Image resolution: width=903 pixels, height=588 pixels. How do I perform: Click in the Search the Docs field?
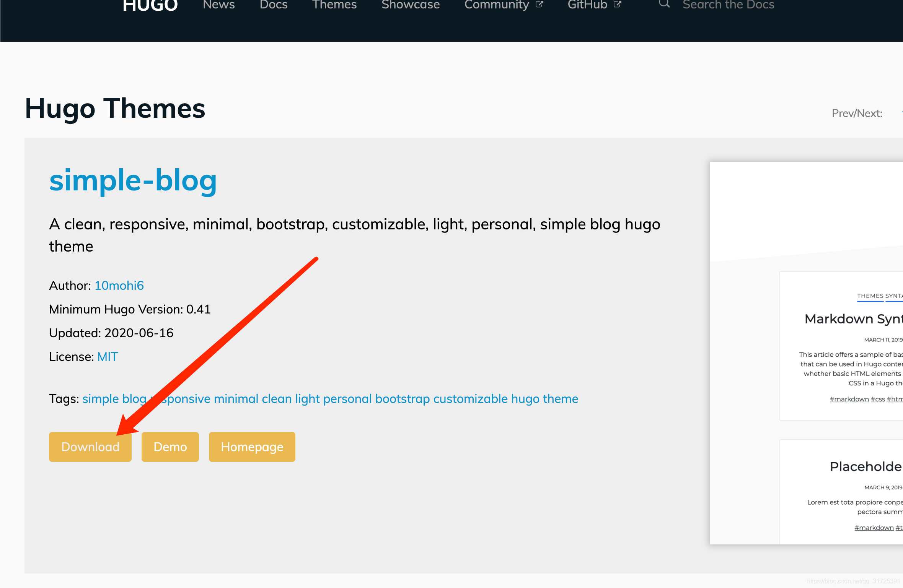[x=728, y=5]
